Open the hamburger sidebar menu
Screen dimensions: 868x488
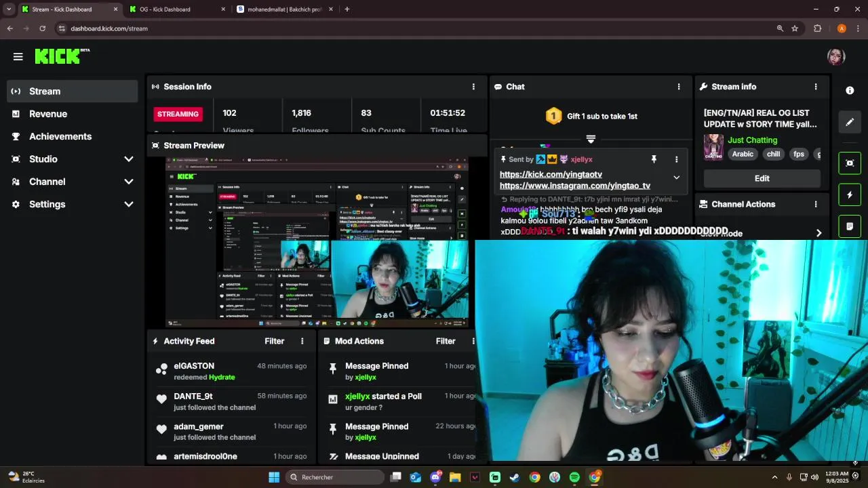click(x=18, y=57)
